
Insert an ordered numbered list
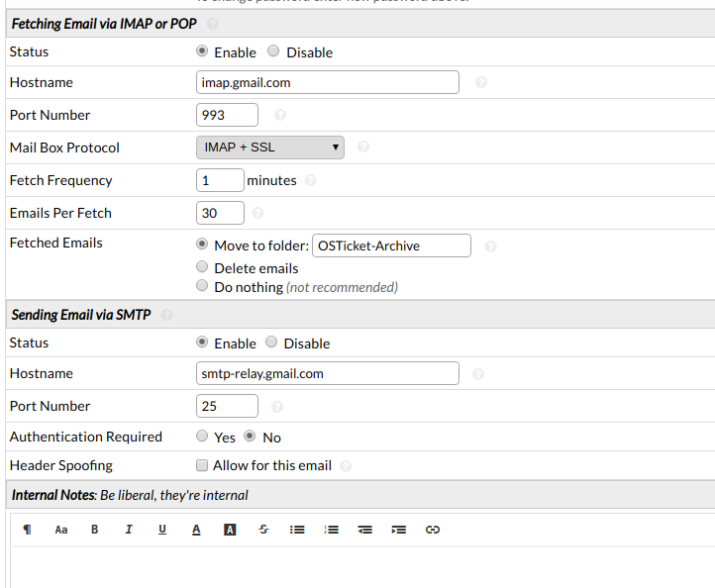tap(331, 530)
